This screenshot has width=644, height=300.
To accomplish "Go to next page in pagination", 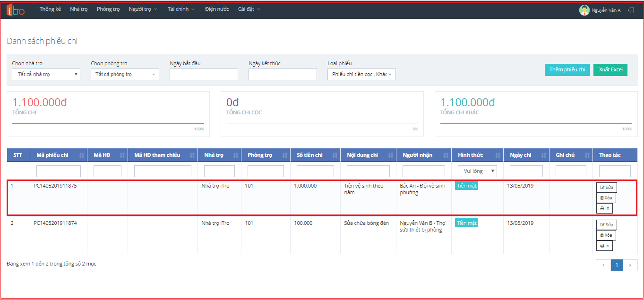I will 630,266.
